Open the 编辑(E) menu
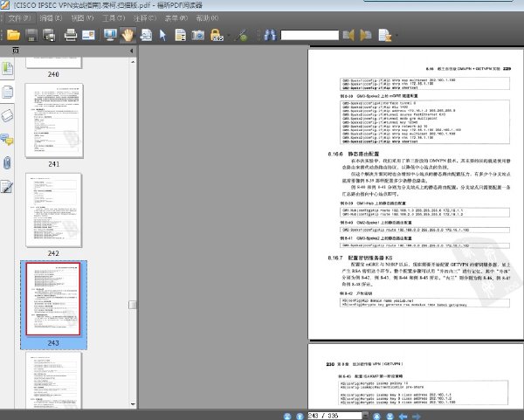 (x=51, y=18)
